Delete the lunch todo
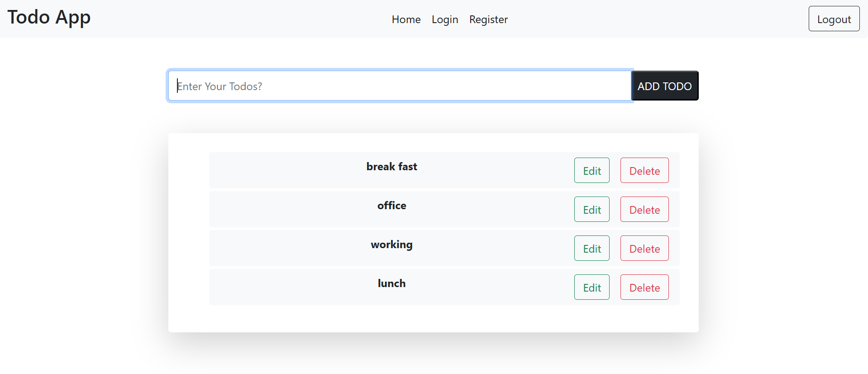The image size is (868, 374). (x=644, y=288)
